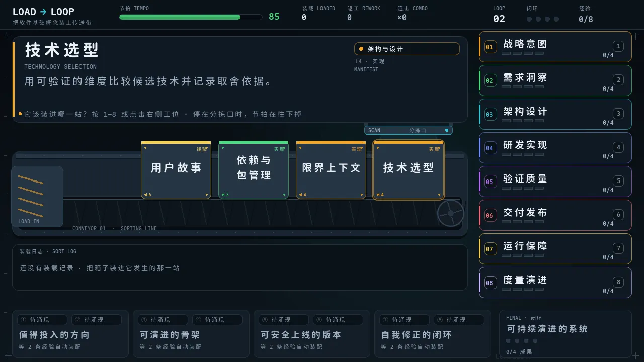Click the SCAN 分拣口 indicator
This screenshot has height=362, width=644.
(x=408, y=130)
